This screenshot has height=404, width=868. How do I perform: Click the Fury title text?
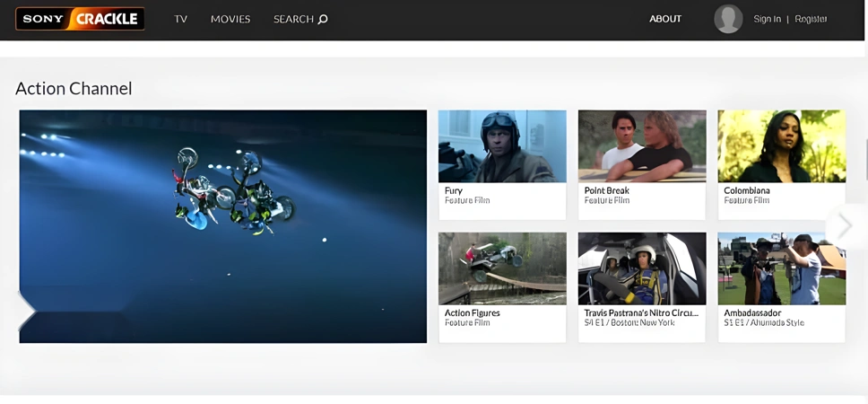tap(454, 190)
